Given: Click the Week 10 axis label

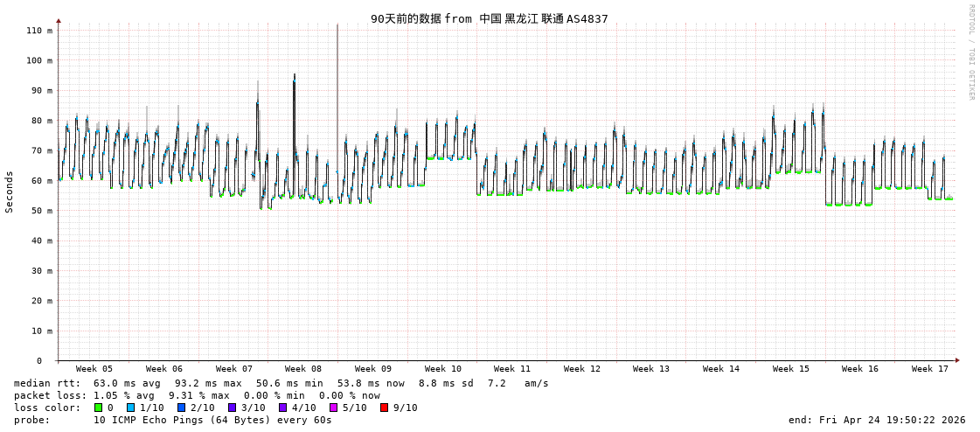Looking at the screenshot, I should [443, 369].
